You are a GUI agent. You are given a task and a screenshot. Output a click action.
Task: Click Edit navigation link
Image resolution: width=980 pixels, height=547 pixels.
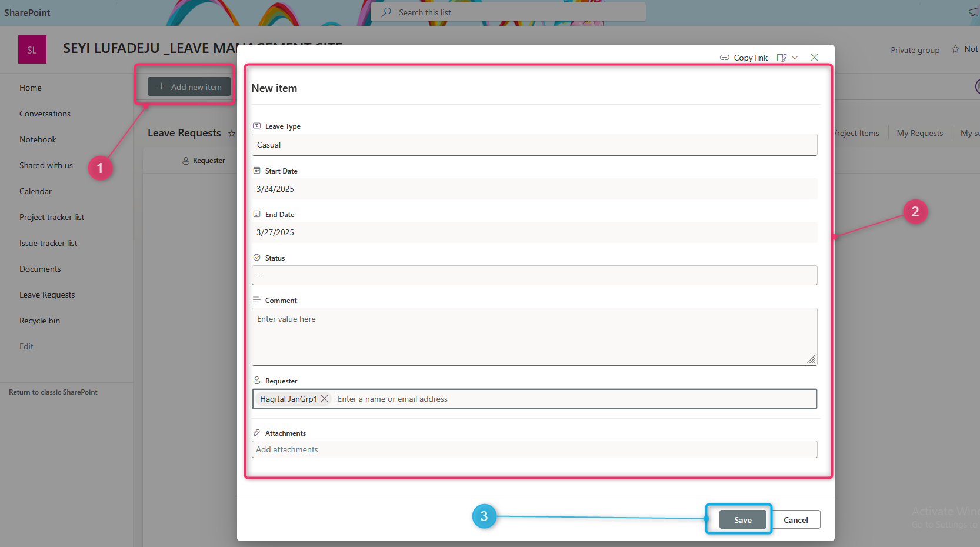tap(26, 346)
